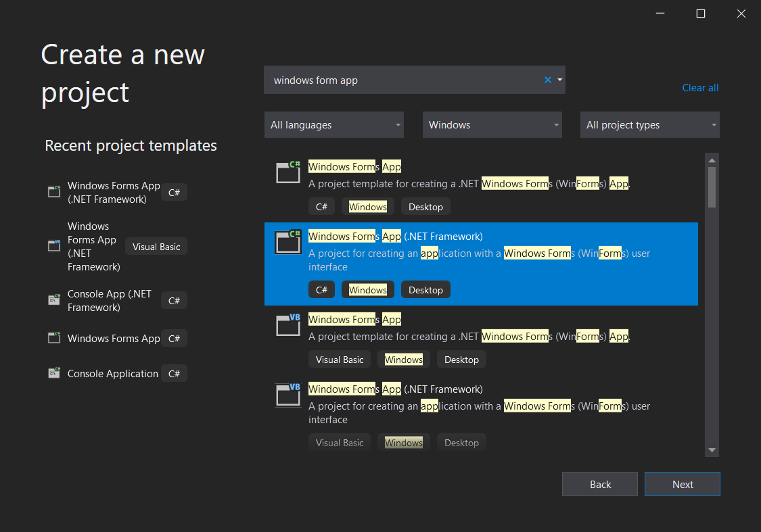Click icon of recent Console Application
The width and height of the screenshot is (761, 532).
pos(54,373)
